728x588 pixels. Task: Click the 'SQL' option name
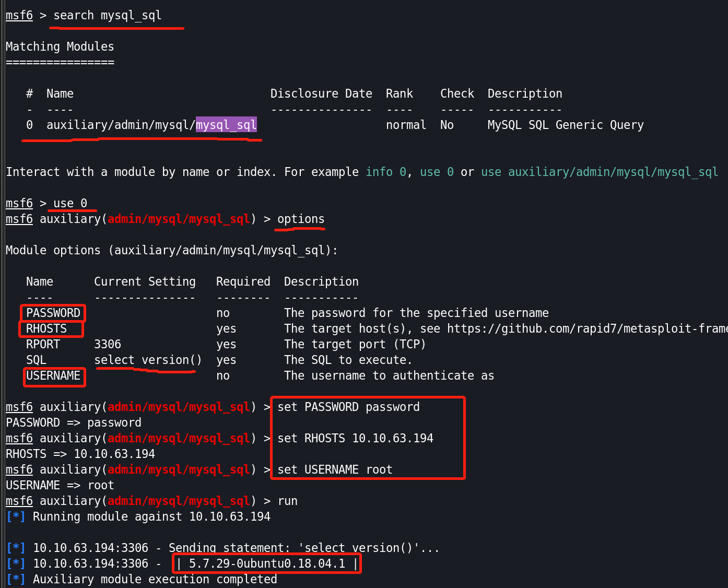pos(36,360)
